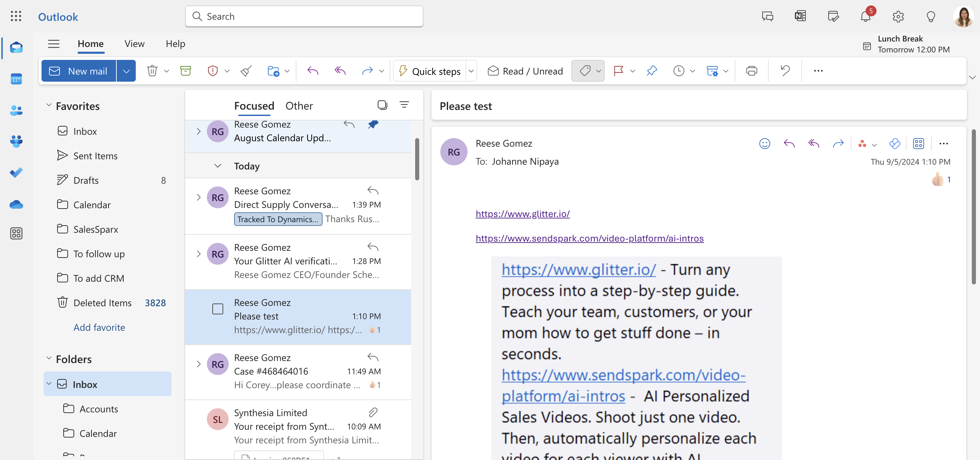Click the thumbs up reaction count
Image resolution: width=980 pixels, height=460 pixels.
tap(941, 179)
